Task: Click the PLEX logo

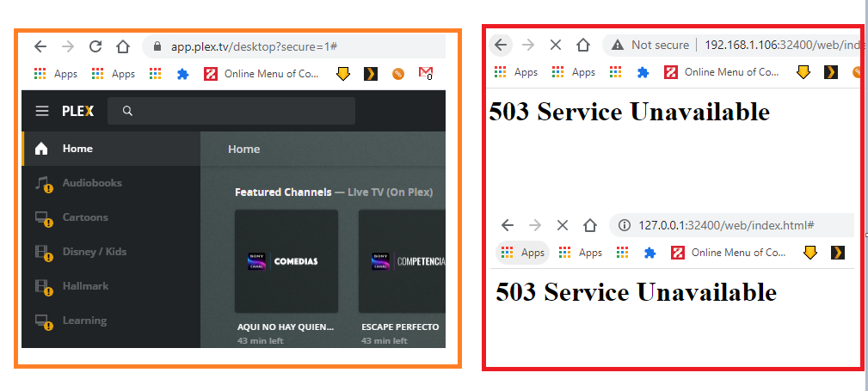Action: (x=78, y=111)
